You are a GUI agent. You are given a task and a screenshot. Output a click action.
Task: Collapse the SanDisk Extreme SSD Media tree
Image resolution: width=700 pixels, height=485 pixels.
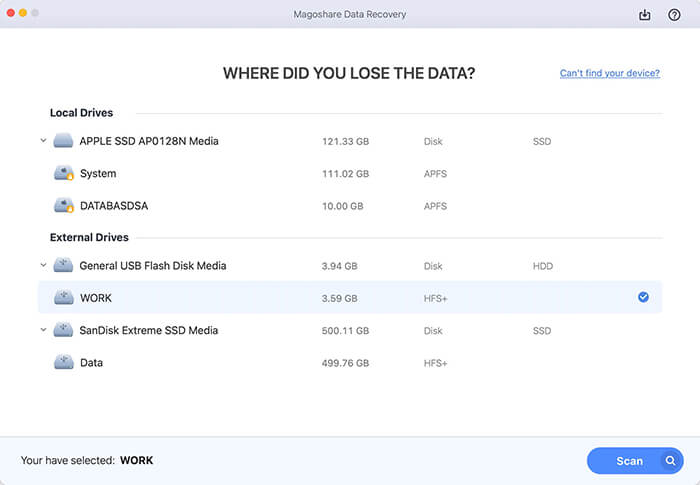(43, 330)
